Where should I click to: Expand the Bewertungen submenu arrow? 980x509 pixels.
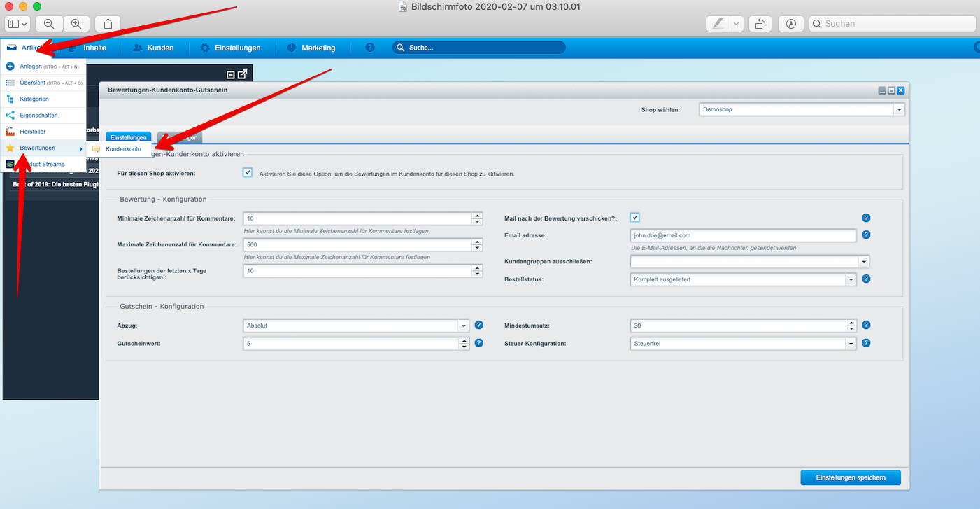(81, 148)
